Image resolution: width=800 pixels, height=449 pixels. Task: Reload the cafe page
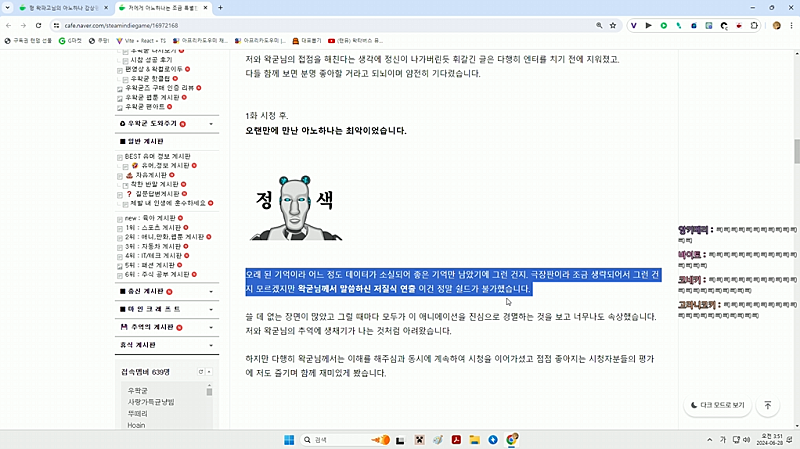pos(38,26)
